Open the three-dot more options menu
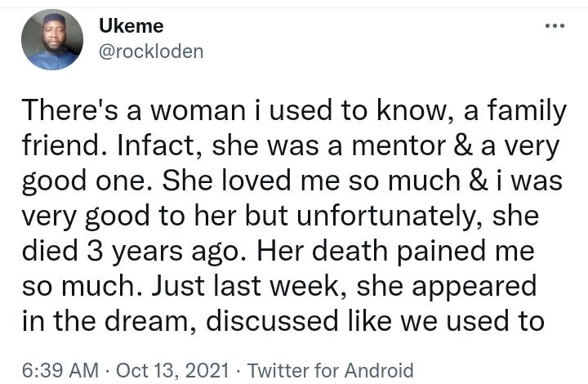Viewport: 588px width, 384px height. 555,26
